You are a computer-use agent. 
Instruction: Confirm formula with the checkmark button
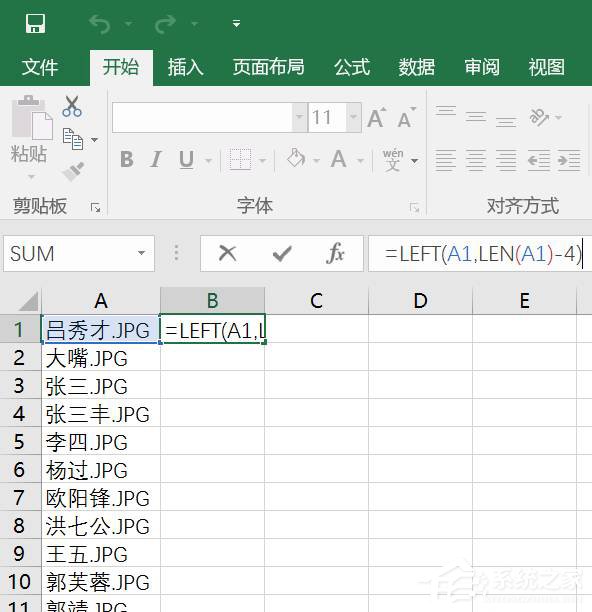[x=282, y=253]
